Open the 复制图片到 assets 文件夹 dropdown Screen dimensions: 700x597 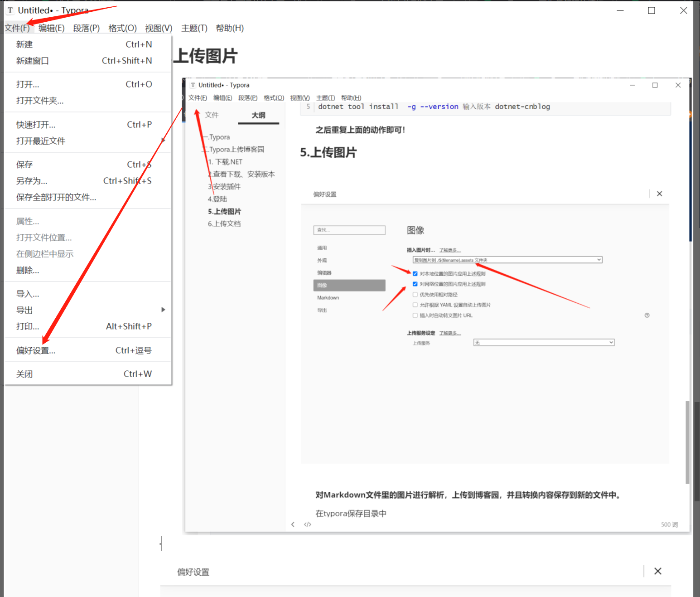[x=507, y=260]
